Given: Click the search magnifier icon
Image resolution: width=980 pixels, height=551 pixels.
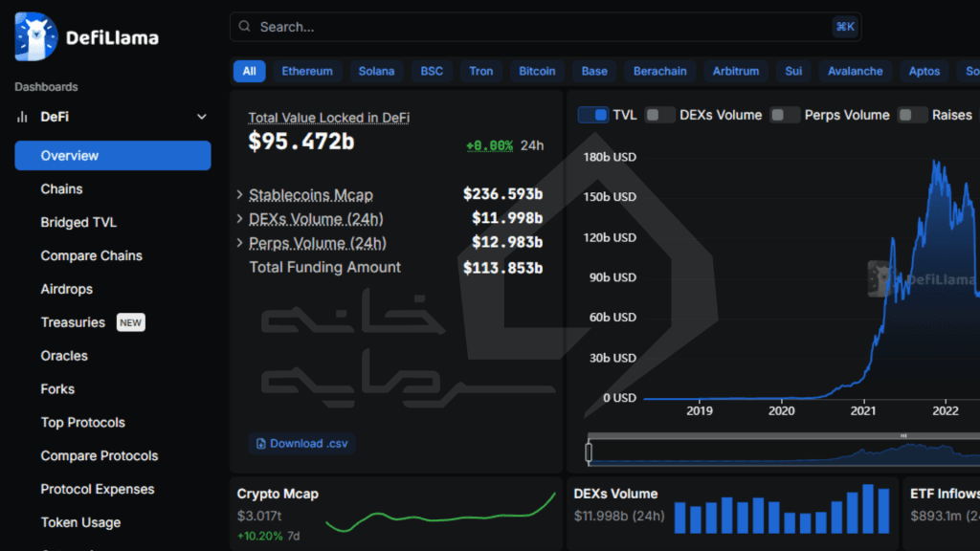Looking at the screenshot, I should (x=244, y=26).
